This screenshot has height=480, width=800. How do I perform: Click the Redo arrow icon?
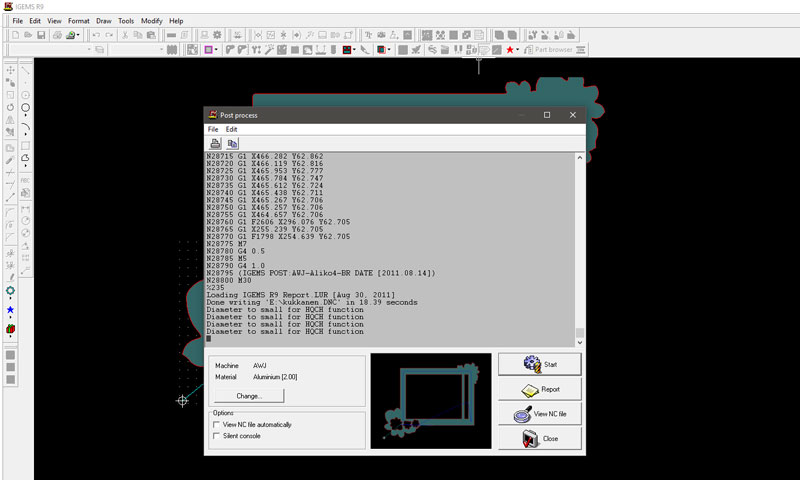(x=109, y=35)
